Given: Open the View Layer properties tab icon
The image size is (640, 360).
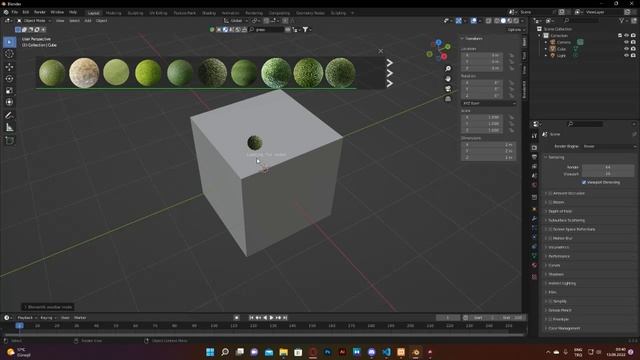Looking at the screenshot, I should (x=534, y=166).
